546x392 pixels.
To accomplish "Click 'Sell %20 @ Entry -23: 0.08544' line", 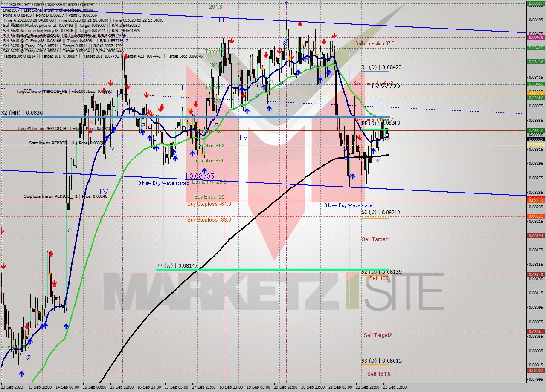I will [62, 46].
